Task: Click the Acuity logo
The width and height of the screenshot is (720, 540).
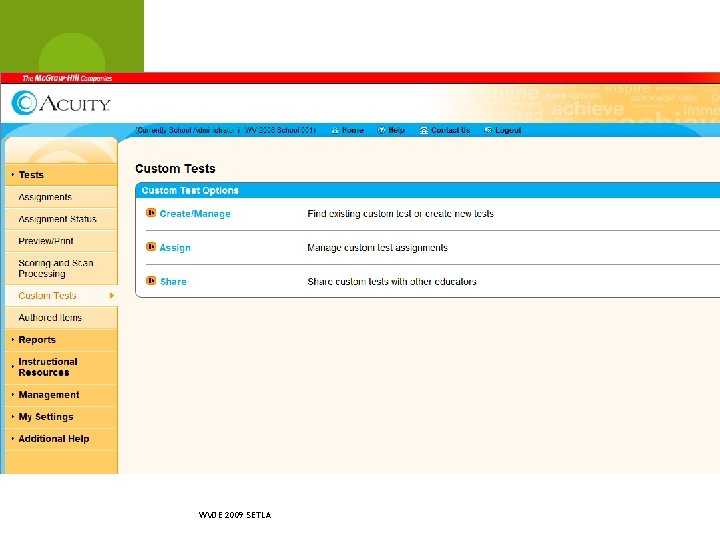Action: tap(61, 103)
